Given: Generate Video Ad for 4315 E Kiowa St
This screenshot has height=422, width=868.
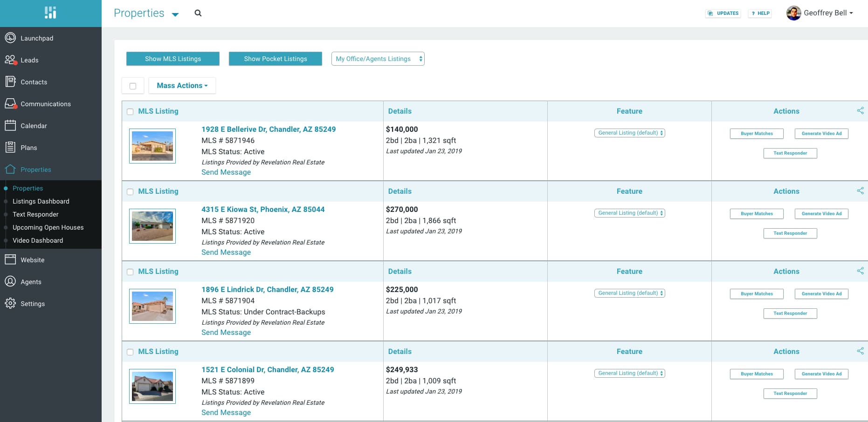Looking at the screenshot, I should [x=821, y=214].
